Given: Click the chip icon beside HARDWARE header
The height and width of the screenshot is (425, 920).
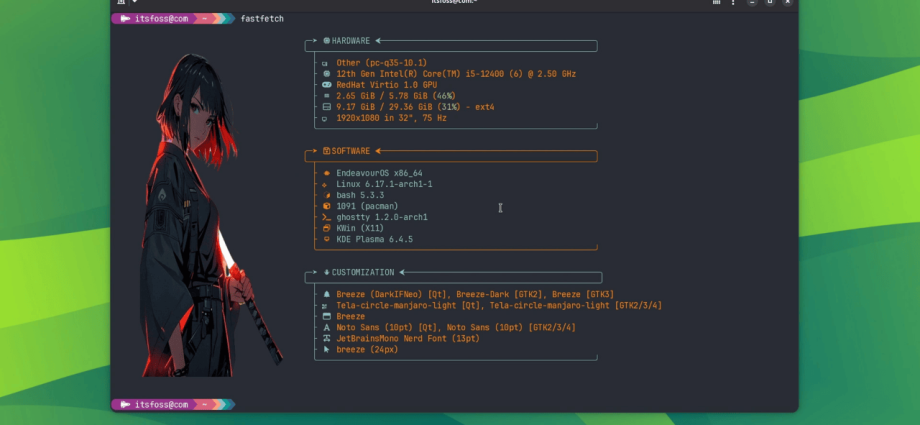Looking at the screenshot, I should click(x=327, y=41).
